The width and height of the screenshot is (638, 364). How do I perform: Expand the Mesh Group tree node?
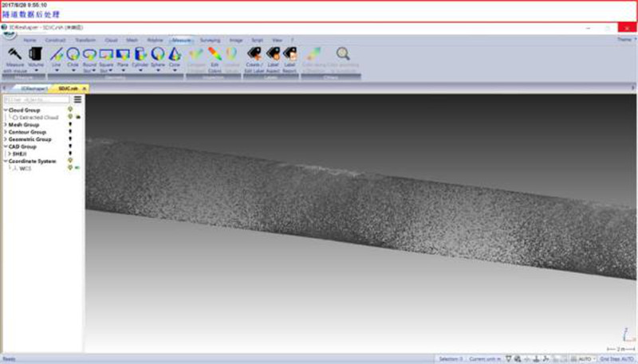(x=5, y=125)
